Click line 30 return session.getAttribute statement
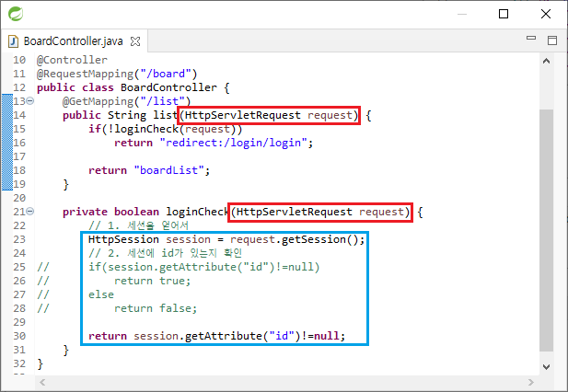The width and height of the screenshot is (568, 392). point(216,336)
